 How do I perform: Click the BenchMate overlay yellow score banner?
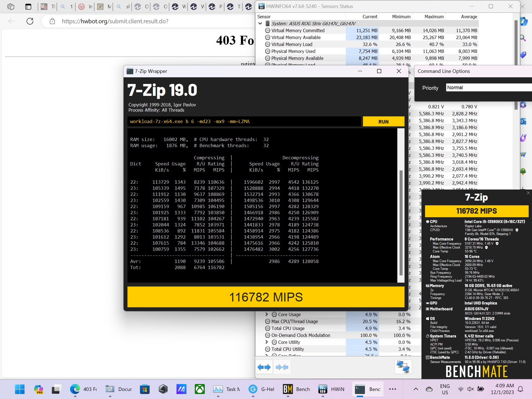click(x=477, y=211)
